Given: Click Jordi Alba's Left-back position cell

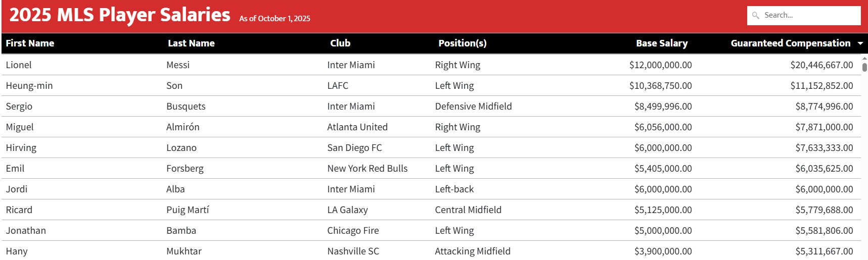Looking at the screenshot, I should point(454,189).
